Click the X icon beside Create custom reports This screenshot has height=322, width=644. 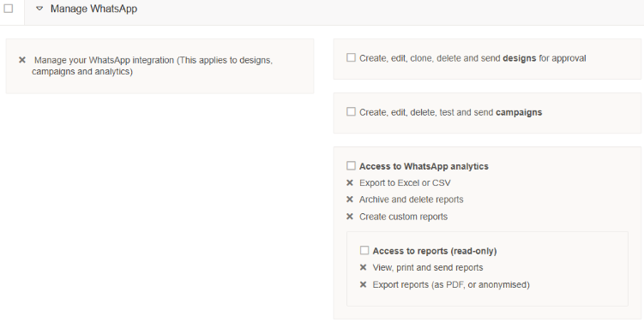[x=350, y=217]
